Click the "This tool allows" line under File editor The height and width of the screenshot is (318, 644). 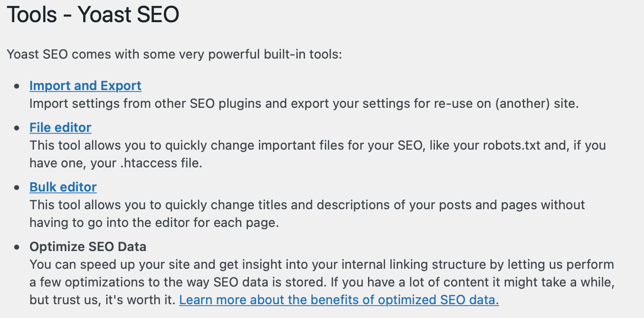[x=317, y=146]
